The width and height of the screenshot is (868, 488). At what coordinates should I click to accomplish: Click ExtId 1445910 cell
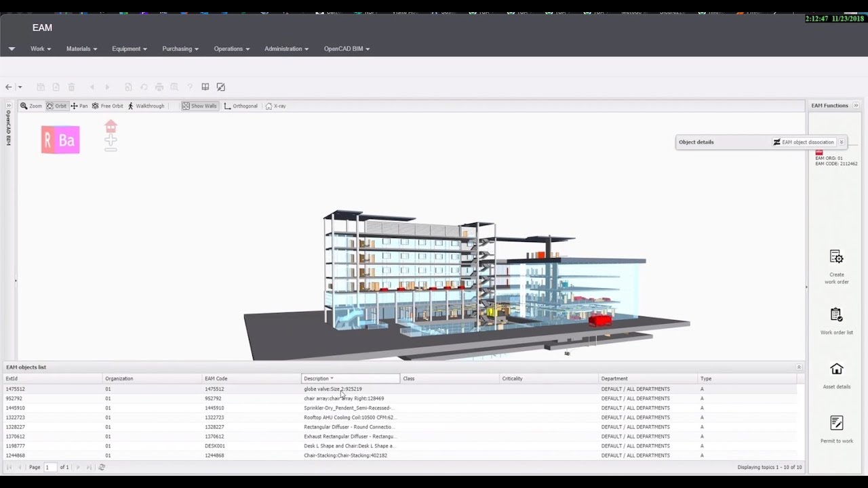point(53,408)
